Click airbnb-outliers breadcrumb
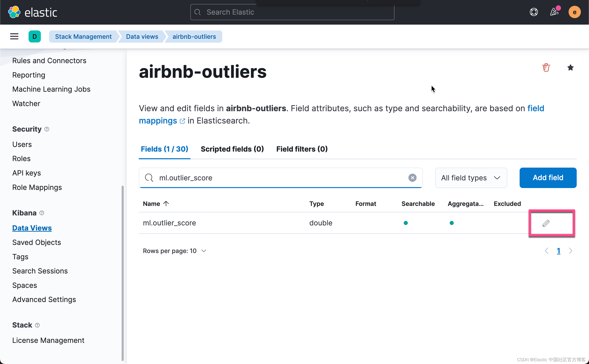This screenshot has height=364, width=589. coord(194,36)
